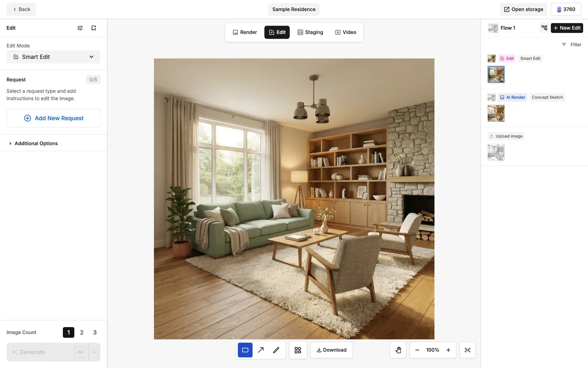
Task: Open the shapes and elements grid icon
Action: (298, 350)
